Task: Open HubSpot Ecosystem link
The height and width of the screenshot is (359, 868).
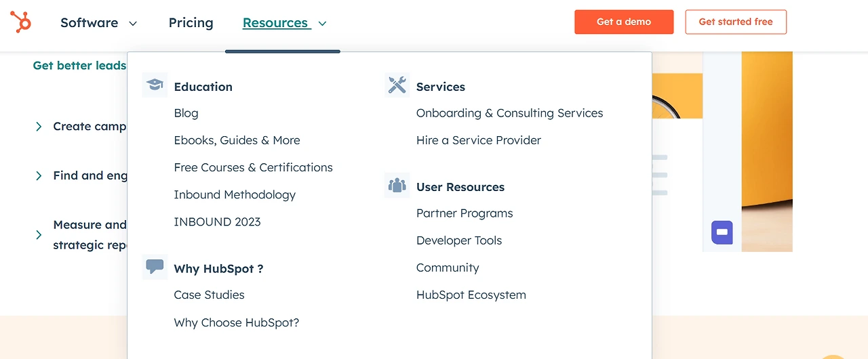Action: (471, 295)
